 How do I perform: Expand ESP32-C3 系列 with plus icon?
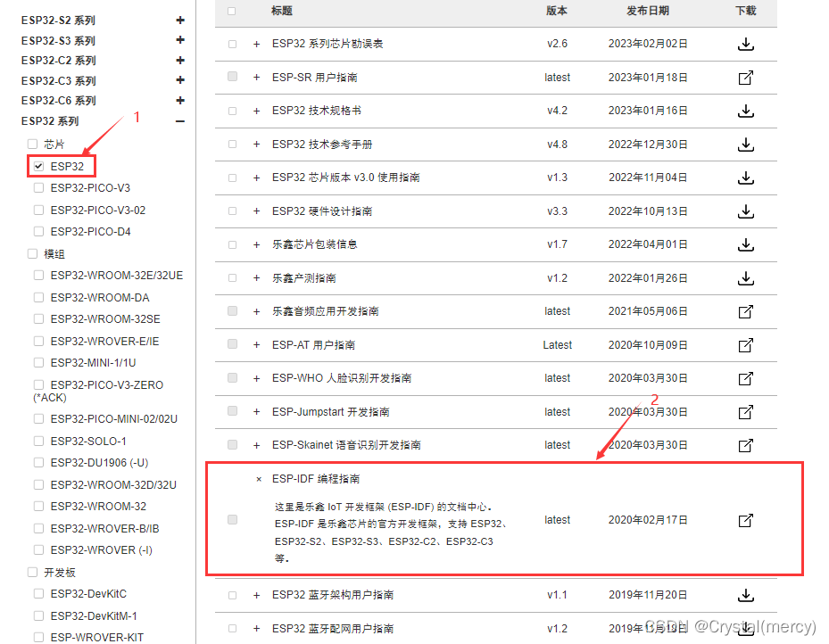(180, 80)
